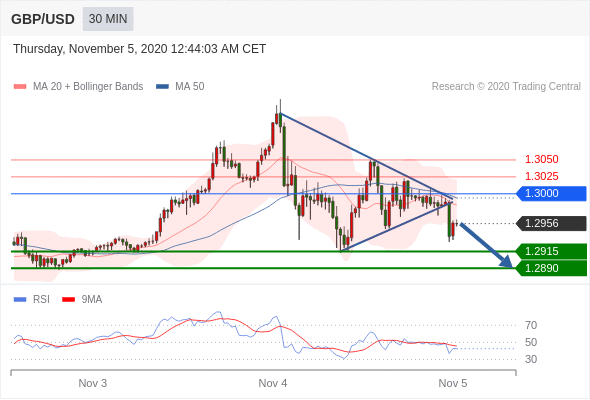Screen dimensions: 590x400
Task: Click the GBP/USD pair title
Action: (43, 19)
